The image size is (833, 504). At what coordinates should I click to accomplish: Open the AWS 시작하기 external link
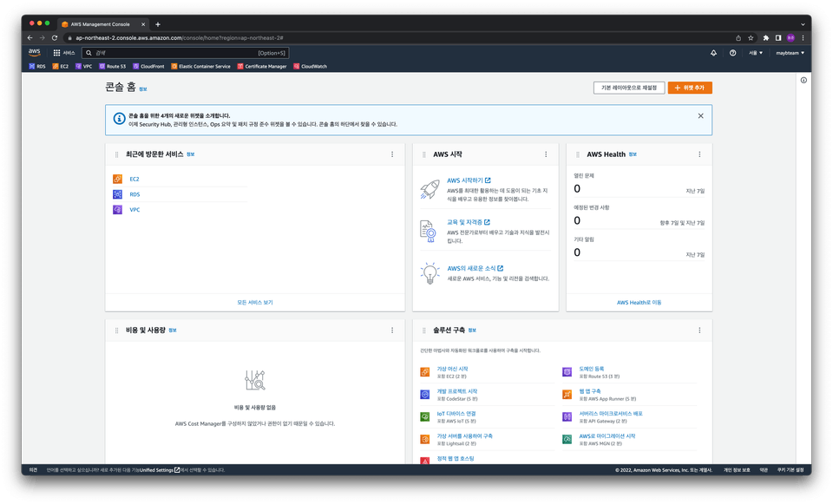click(469, 180)
